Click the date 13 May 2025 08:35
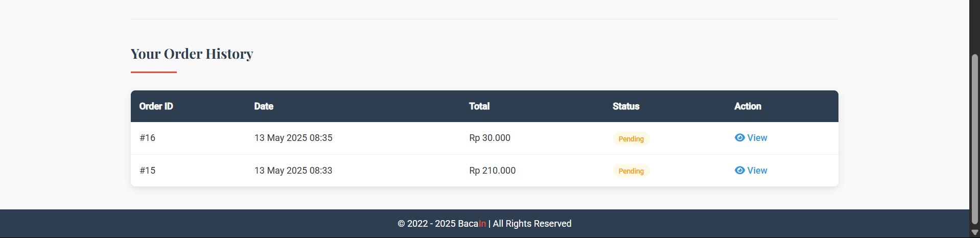 (x=293, y=138)
